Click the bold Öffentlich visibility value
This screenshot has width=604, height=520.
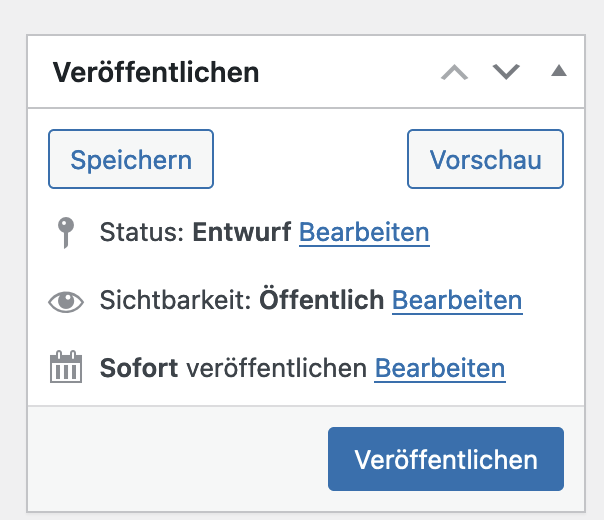point(322,300)
